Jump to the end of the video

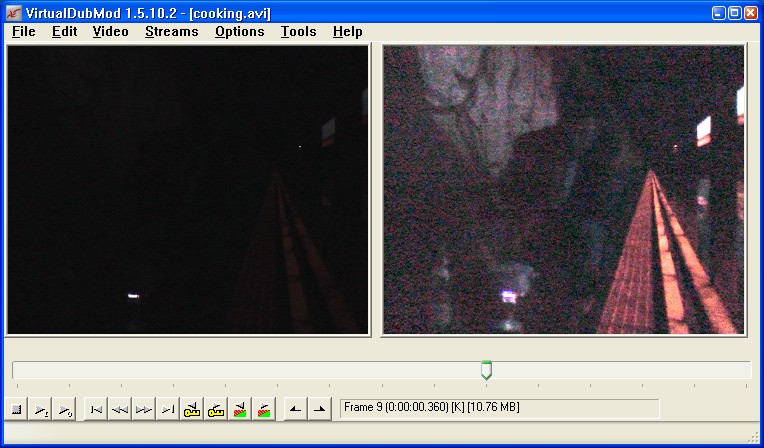168,409
